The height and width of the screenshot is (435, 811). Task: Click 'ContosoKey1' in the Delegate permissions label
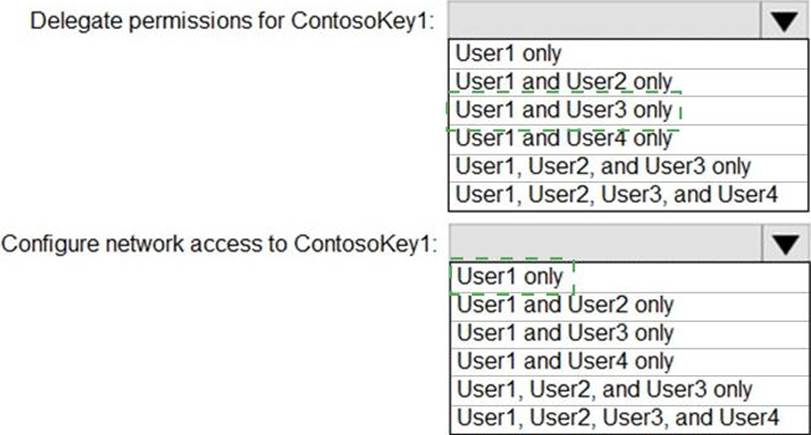click(382, 22)
